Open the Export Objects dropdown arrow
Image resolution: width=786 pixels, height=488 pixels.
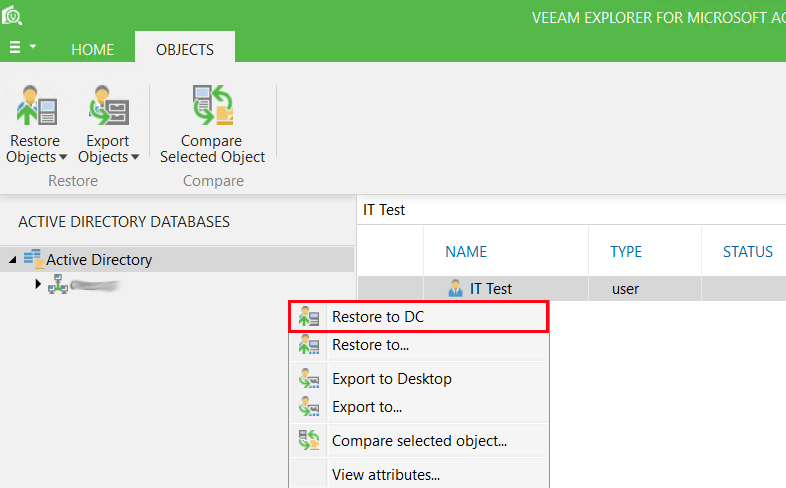click(135, 157)
